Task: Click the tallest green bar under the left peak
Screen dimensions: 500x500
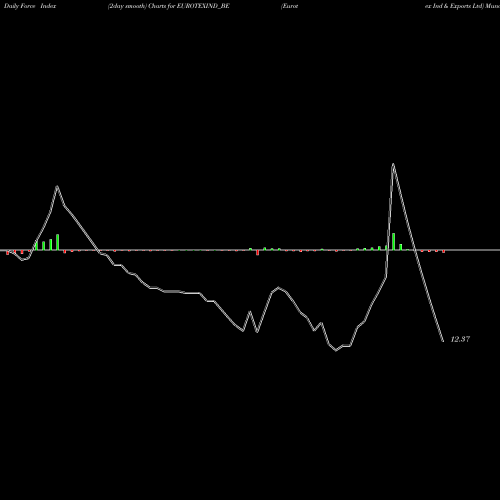Action: pos(58,242)
